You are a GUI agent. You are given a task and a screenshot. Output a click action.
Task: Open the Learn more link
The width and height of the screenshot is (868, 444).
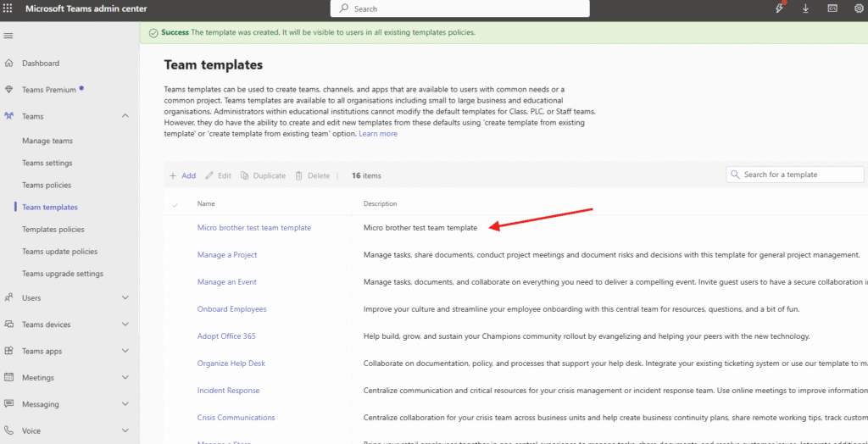377,134
